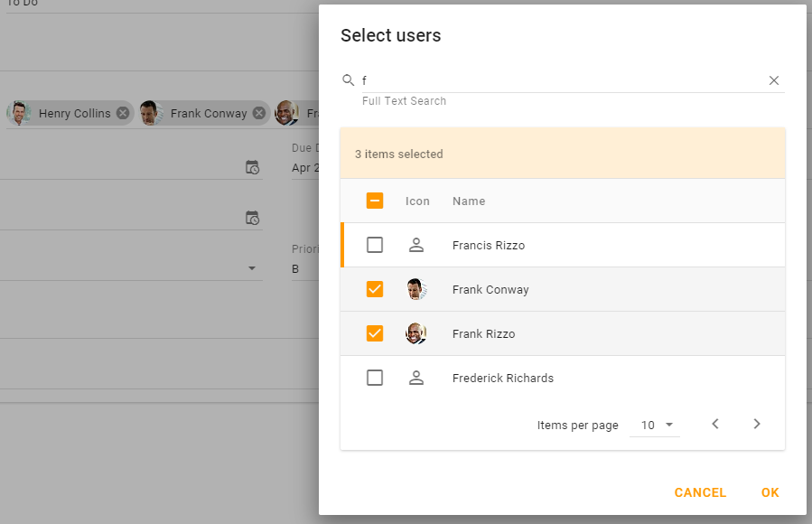The width and height of the screenshot is (812, 524).
Task: Click Frederick Richards' person icon
Action: click(x=416, y=378)
